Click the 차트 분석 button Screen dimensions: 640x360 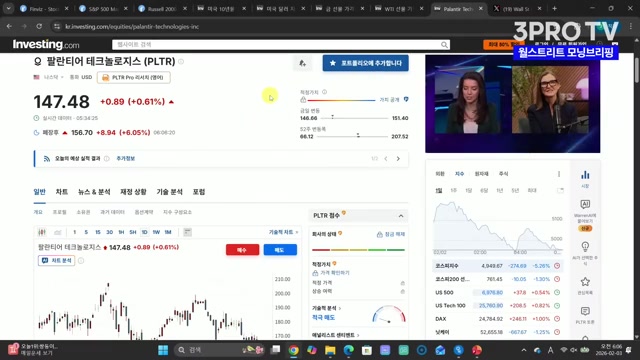coord(56,260)
